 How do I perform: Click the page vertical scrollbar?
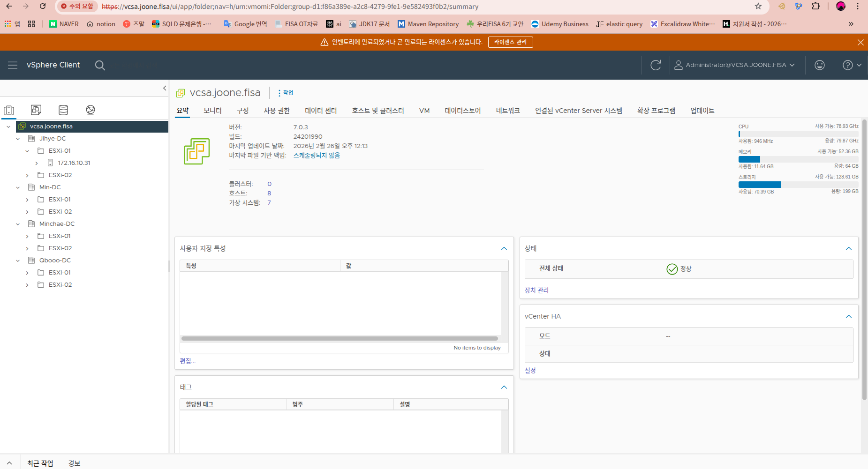(x=864, y=259)
